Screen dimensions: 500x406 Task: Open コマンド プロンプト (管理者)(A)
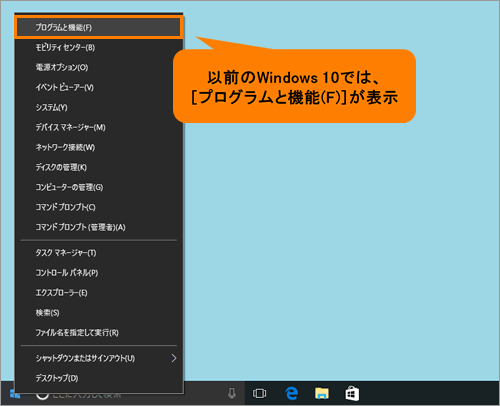pos(99,227)
